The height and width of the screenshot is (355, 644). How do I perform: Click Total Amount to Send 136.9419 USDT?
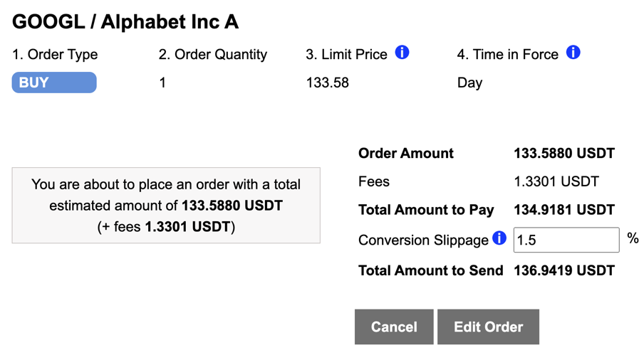(563, 270)
